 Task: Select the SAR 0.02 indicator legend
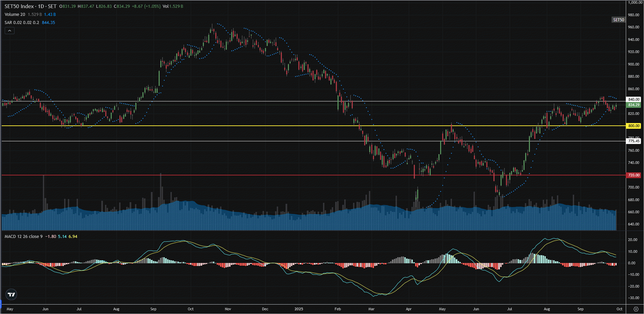(22, 23)
